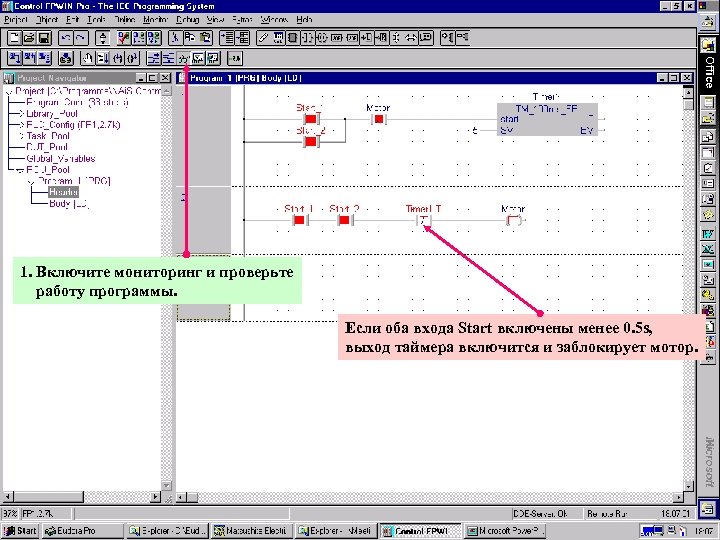
Task: Select Header under Program_1
Action: click(x=63, y=192)
